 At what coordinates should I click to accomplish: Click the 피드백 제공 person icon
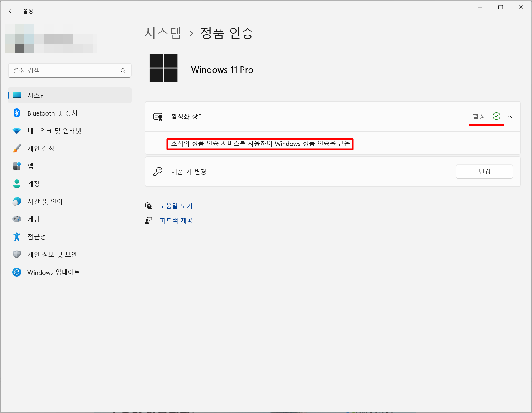click(148, 221)
